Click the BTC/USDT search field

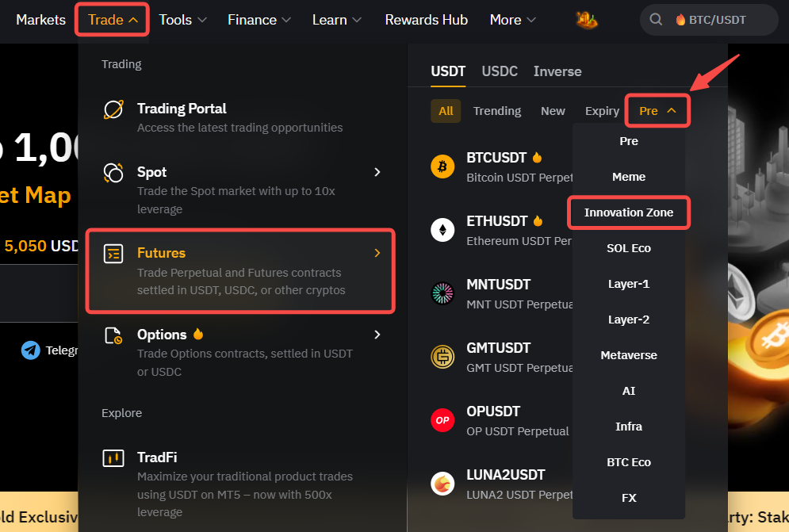pos(718,20)
